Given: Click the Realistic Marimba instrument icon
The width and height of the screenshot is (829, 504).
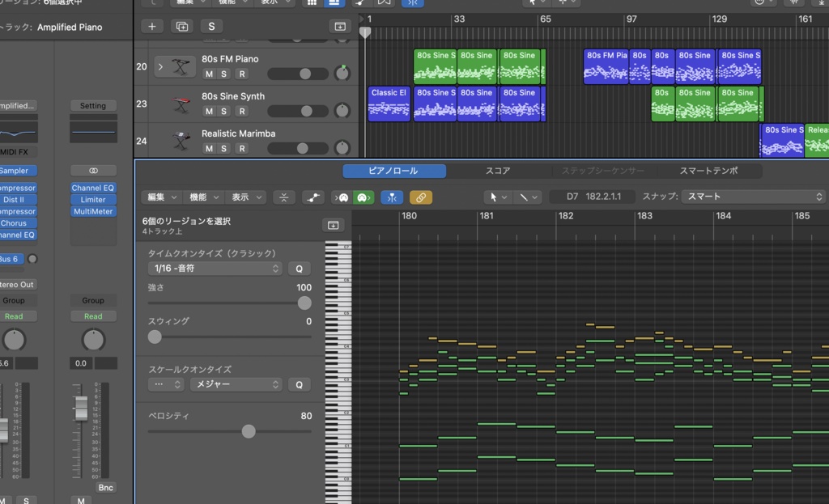Looking at the screenshot, I should 181,141.
